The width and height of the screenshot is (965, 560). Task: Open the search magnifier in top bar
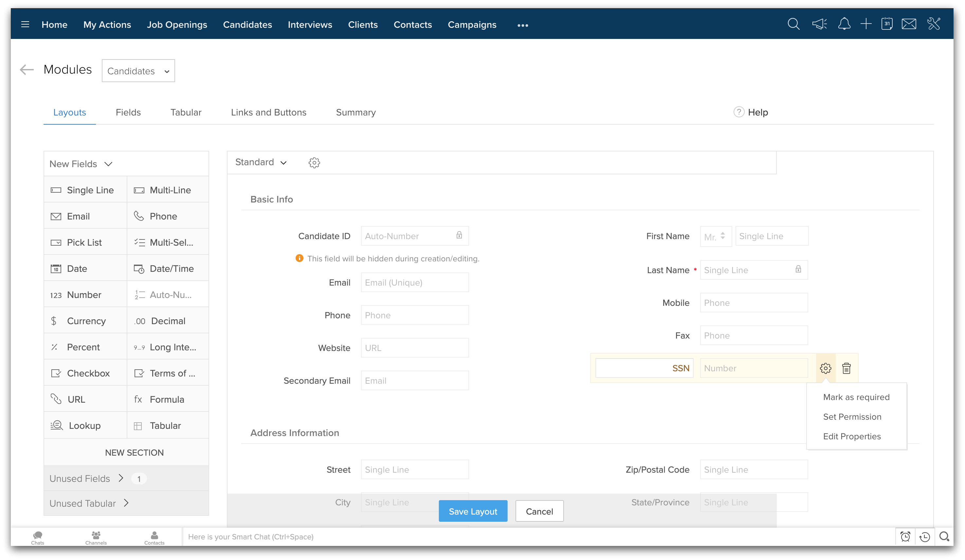[793, 25]
